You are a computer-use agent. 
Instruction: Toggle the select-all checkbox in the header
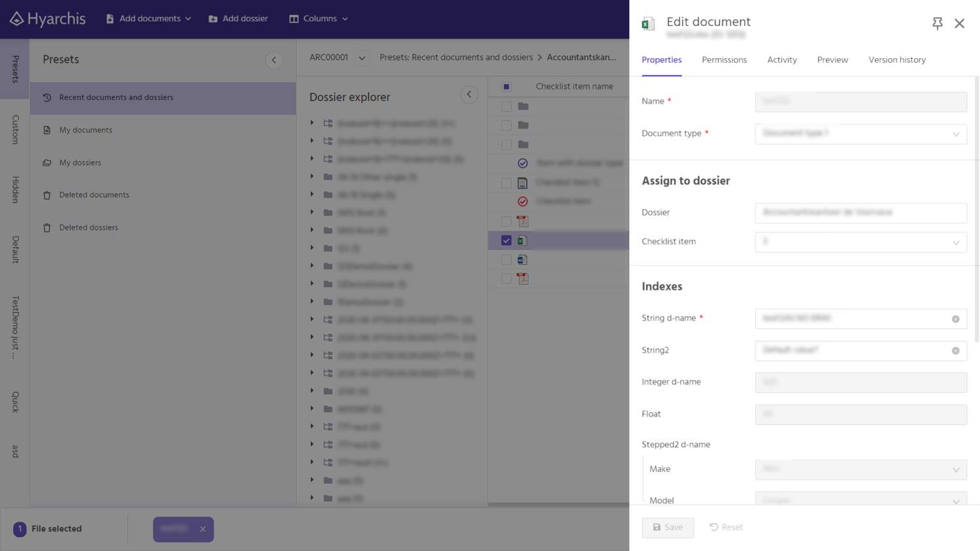click(x=505, y=86)
